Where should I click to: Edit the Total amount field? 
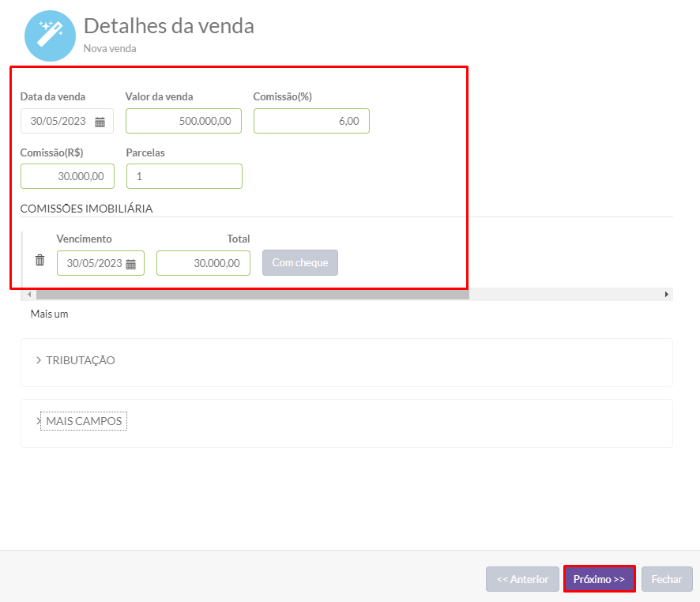tap(203, 263)
